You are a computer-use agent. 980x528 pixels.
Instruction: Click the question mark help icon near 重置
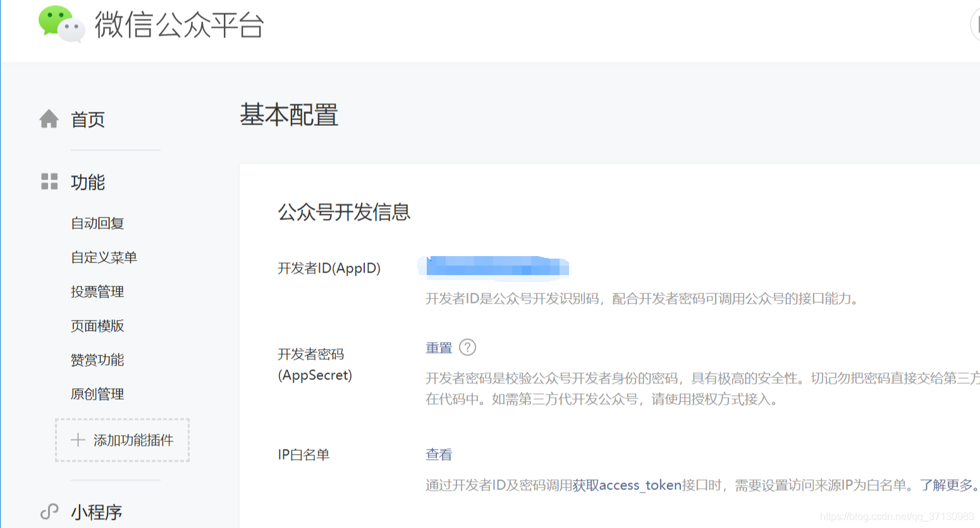pos(469,347)
